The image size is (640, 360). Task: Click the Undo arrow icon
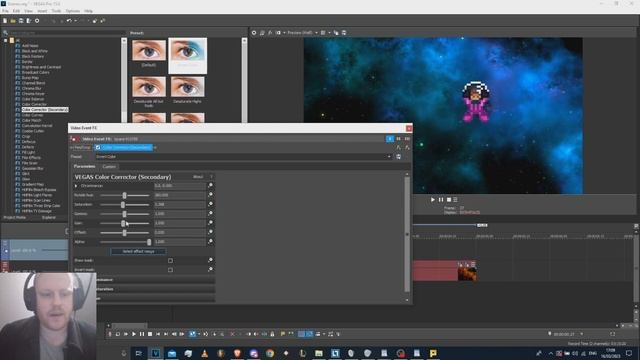69,20
